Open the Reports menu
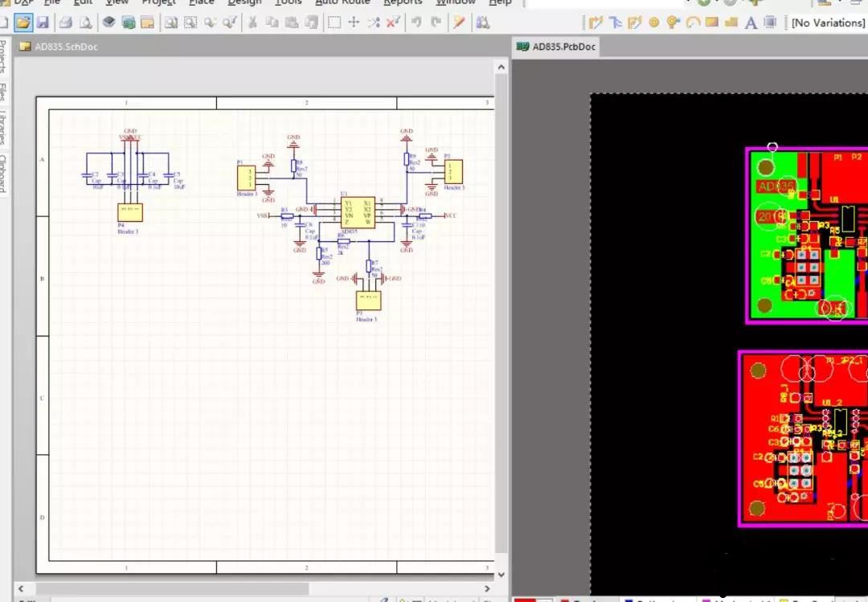Screen dimensions: 868x602 click(x=403, y=2)
